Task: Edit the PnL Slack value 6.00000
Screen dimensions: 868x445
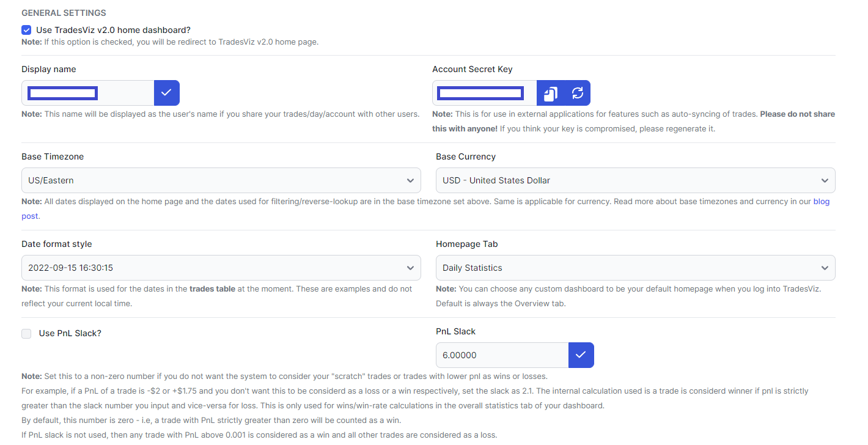Action: coord(502,355)
